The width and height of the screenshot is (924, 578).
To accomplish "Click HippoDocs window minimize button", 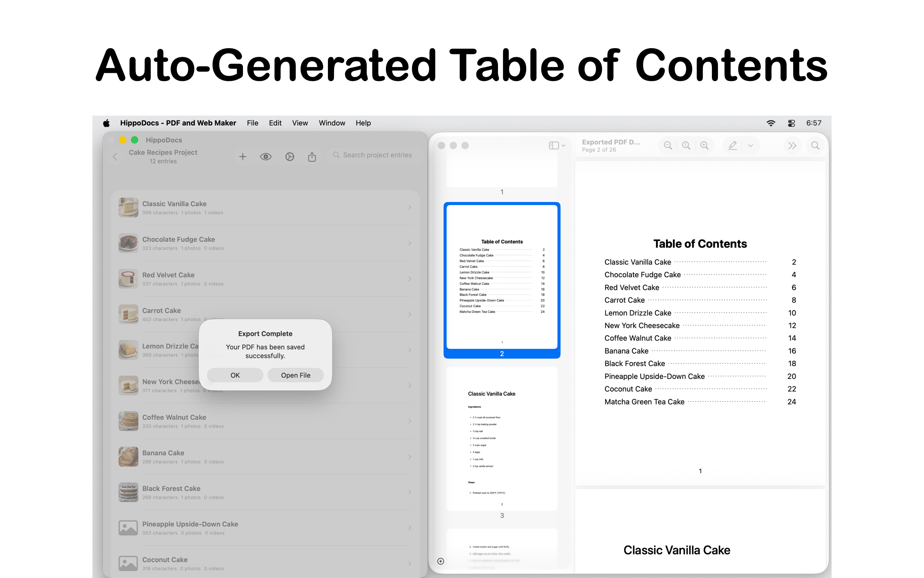I will click(x=123, y=140).
